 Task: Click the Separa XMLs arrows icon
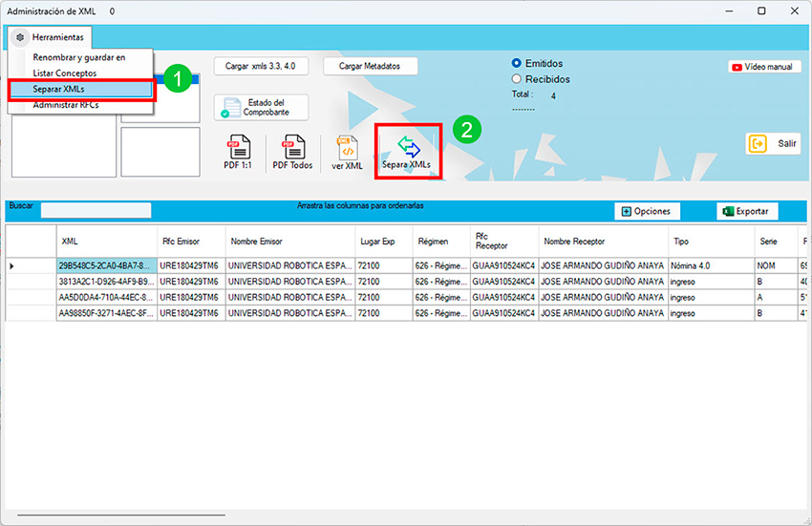408,146
